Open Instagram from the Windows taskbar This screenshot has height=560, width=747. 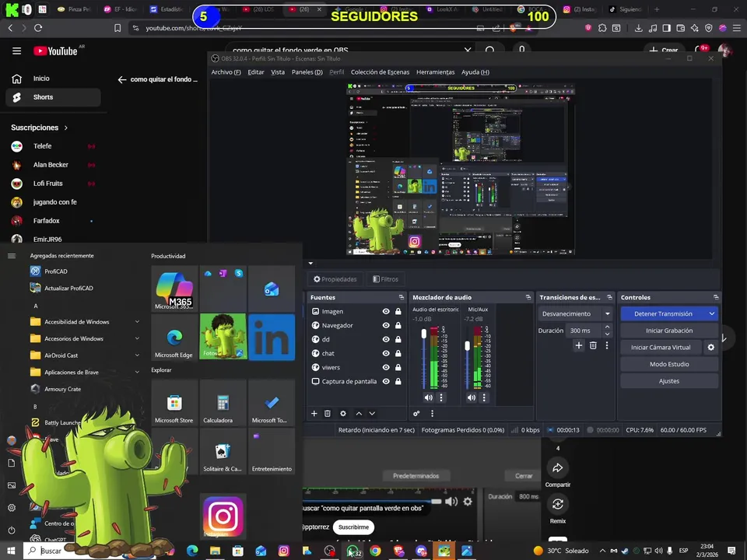click(283, 551)
